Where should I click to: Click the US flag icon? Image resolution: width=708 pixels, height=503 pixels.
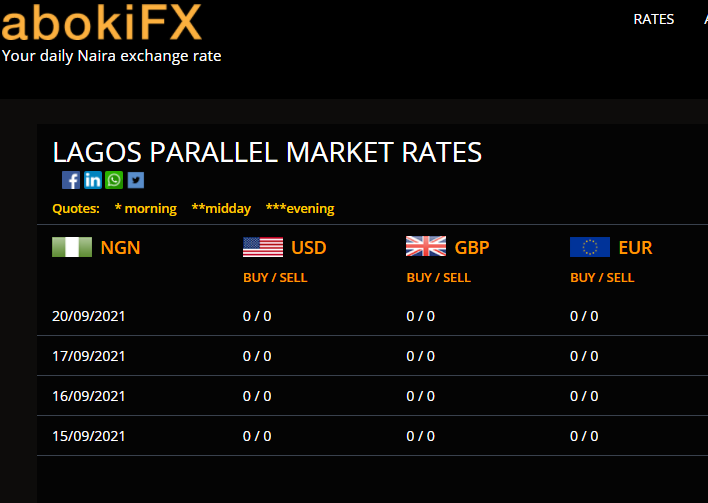click(x=263, y=247)
